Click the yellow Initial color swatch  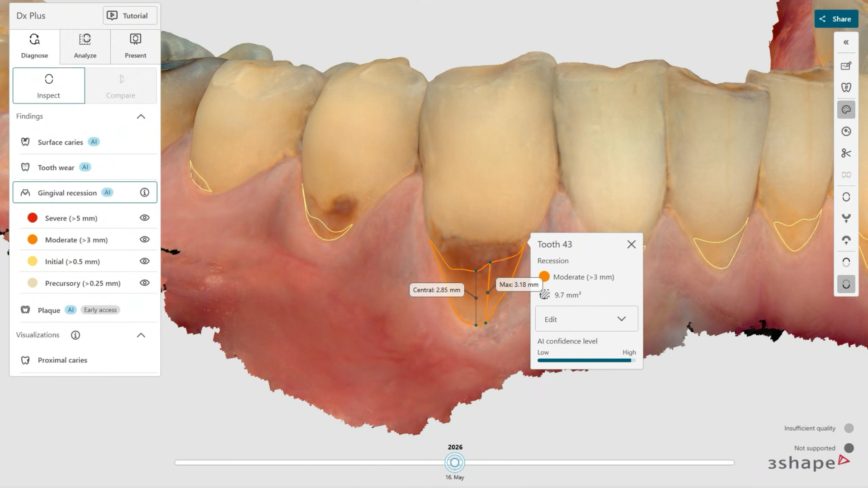33,261
